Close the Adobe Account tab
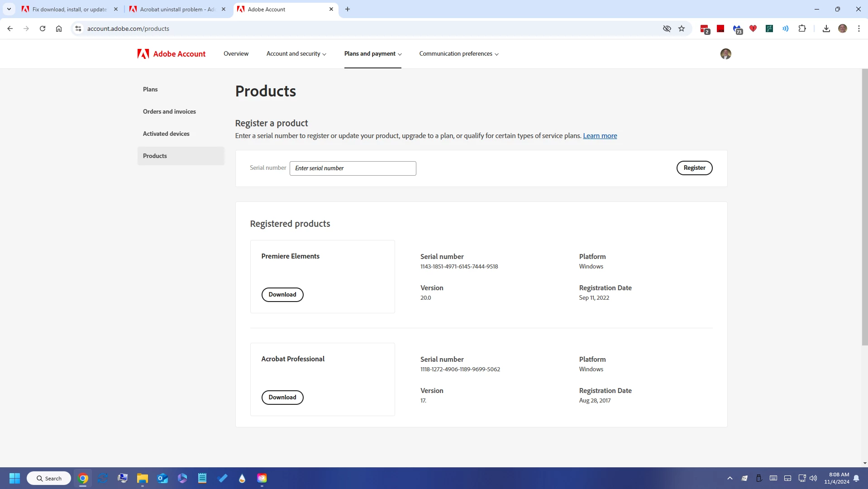 tap(331, 9)
